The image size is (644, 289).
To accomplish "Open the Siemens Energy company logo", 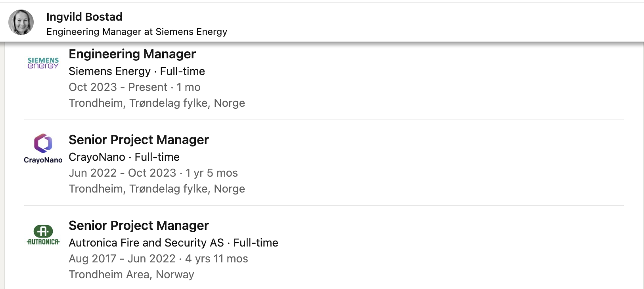I will (43, 63).
